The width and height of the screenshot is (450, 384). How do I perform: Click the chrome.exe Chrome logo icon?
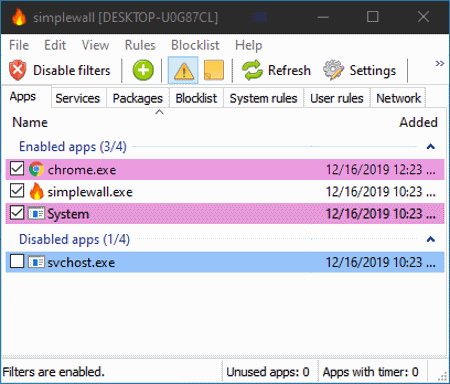36,169
